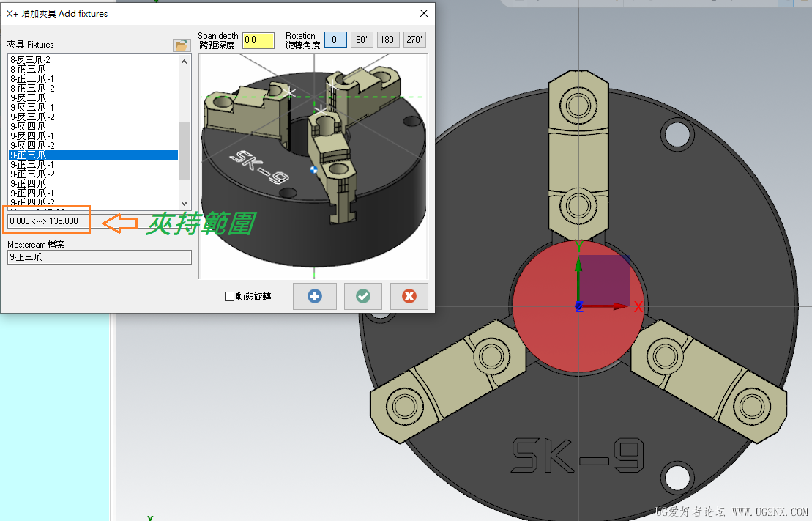This screenshot has width=812, height=521.
Task: Click the fixtures list scrollbar thumb
Action: coord(185,150)
